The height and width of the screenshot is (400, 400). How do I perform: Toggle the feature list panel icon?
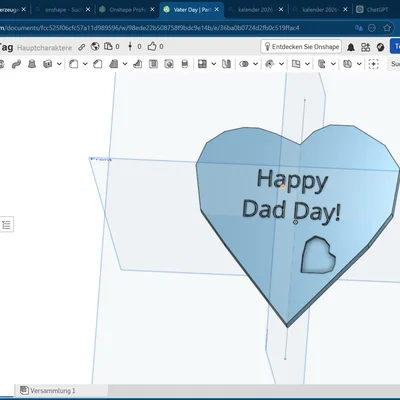tap(6, 225)
